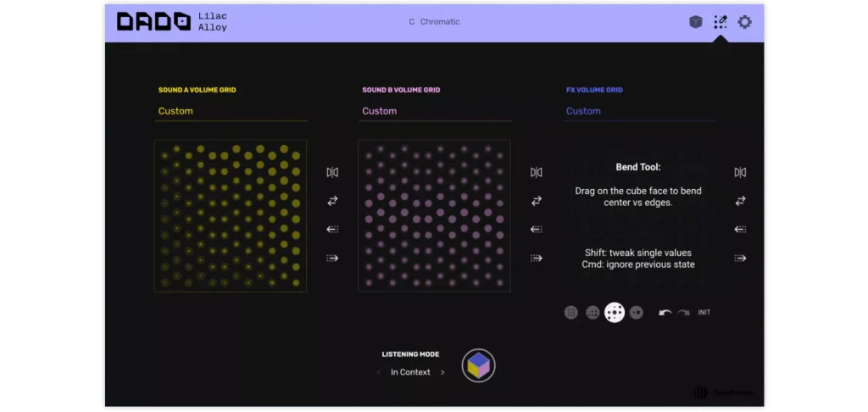Screen dimensions: 868x412
Task: Go to previous listening mode
Action: (379, 373)
